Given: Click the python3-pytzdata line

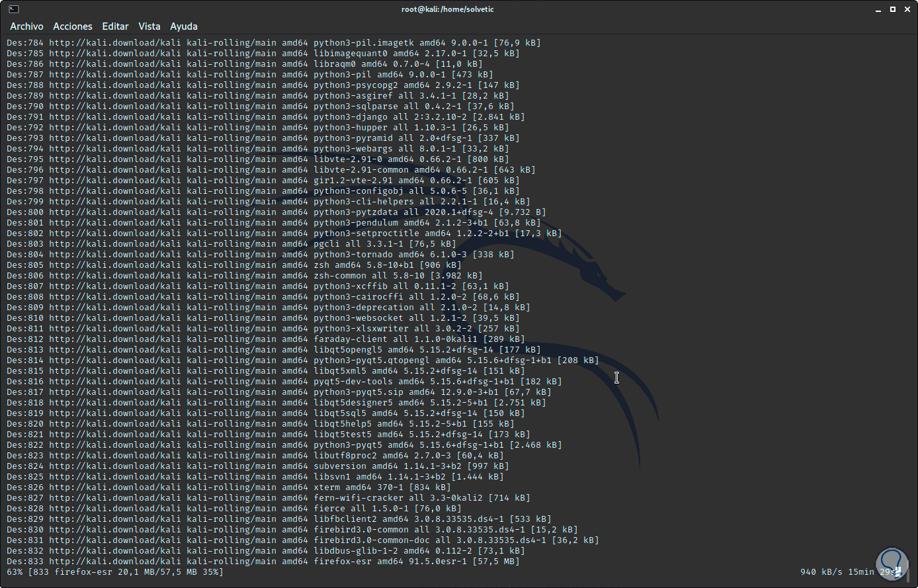Looking at the screenshot, I should (x=276, y=212).
